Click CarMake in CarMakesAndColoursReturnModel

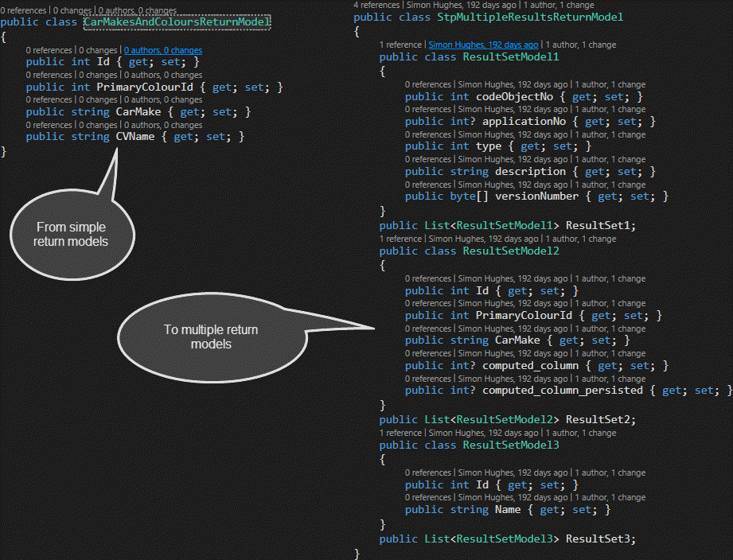(x=138, y=112)
